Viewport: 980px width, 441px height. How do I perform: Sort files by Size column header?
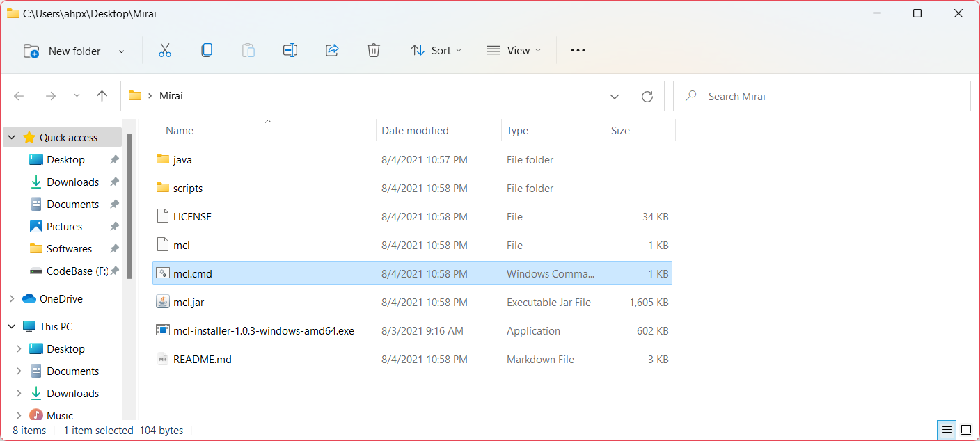(620, 131)
